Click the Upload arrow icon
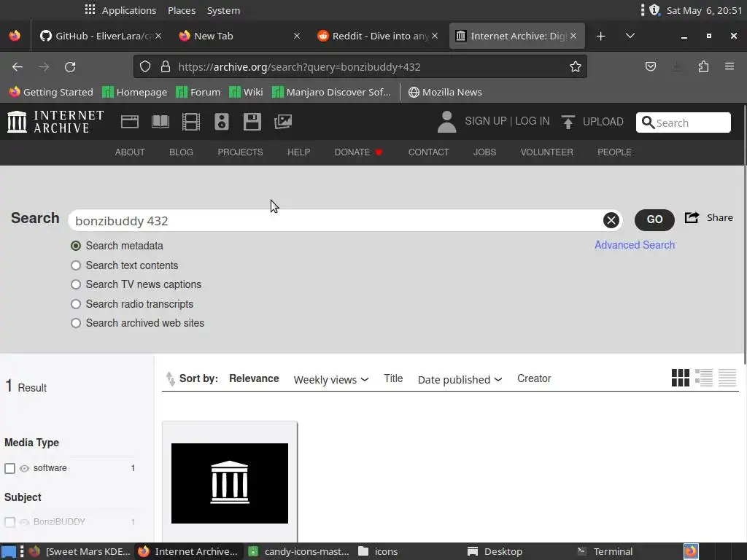 click(x=568, y=122)
